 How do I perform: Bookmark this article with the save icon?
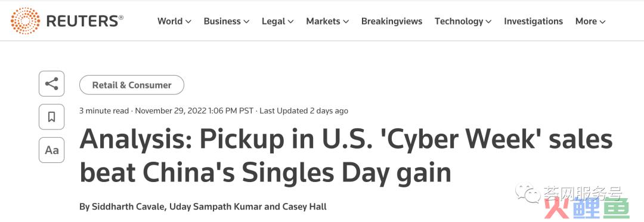[51, 117]
